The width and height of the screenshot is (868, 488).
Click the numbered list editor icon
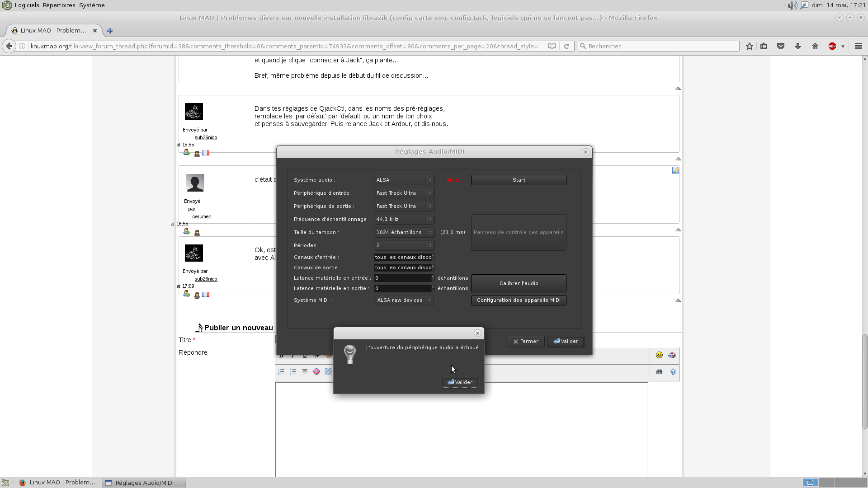[x=293, y=372]
